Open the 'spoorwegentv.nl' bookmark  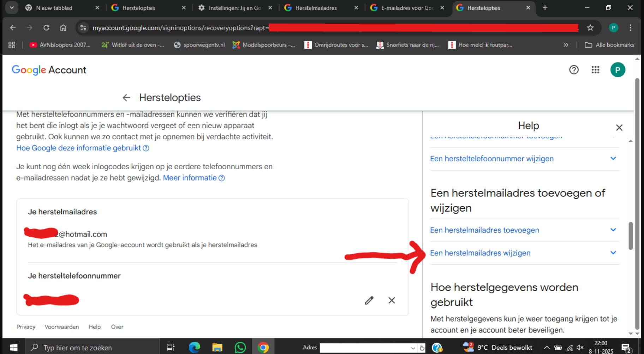(199, 45)
